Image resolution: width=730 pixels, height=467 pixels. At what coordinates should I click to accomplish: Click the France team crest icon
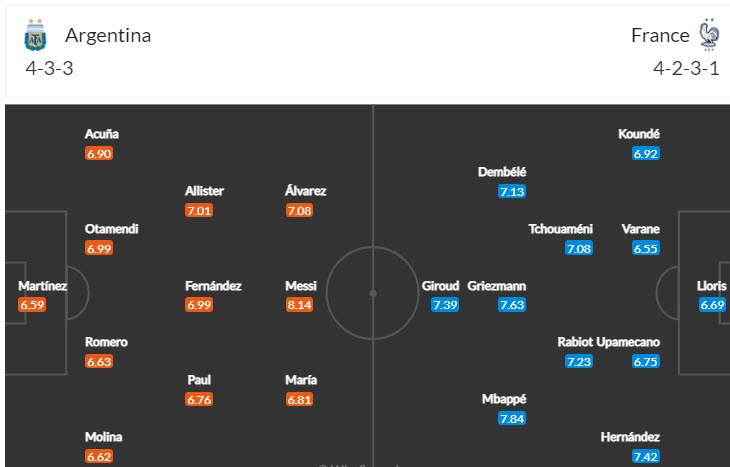click(709, 35)
